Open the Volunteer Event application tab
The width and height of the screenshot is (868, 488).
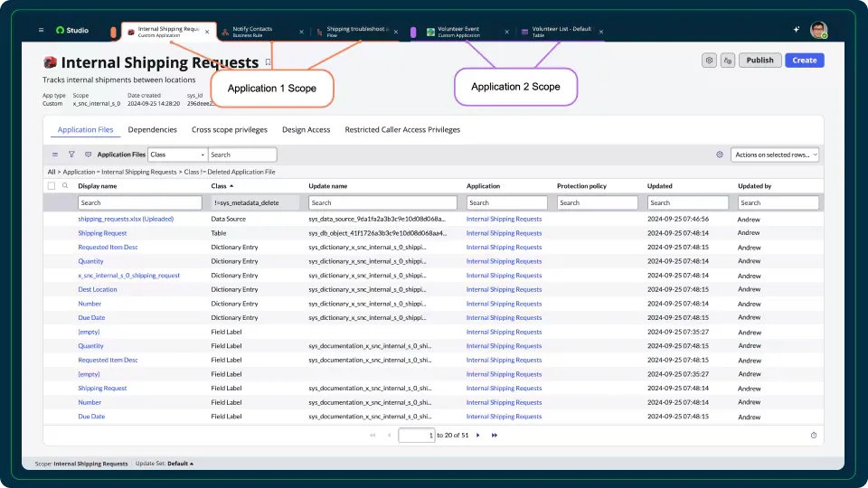461,32
